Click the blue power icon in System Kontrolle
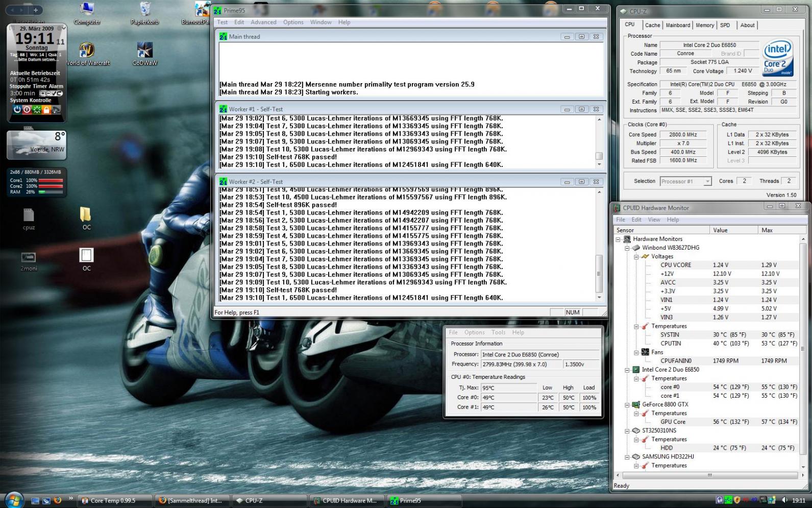Image resolution: width=812 pixels, height=508 pixels. tap(17, 109)
